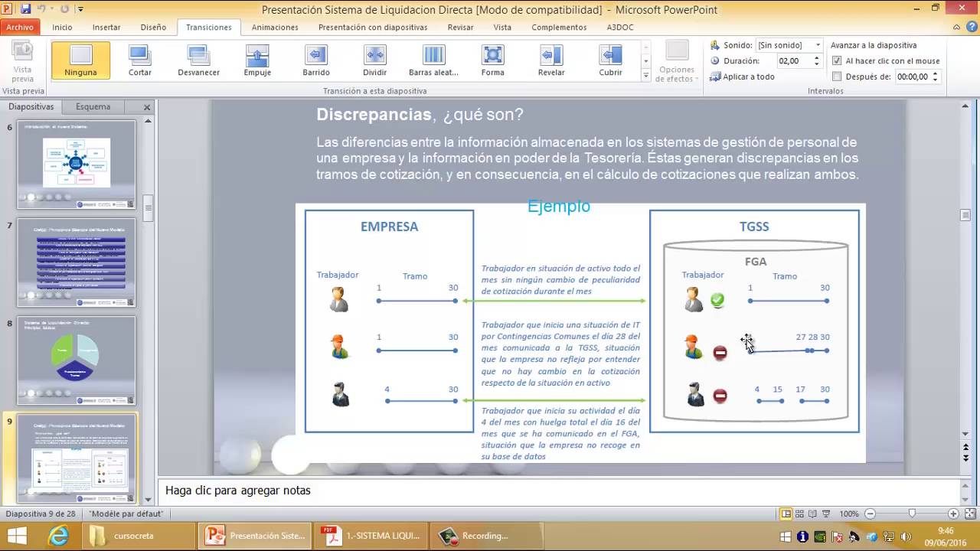Expand the transitions gallery More arrow
This screenshot has width=980, height=551.
[645, 74]
